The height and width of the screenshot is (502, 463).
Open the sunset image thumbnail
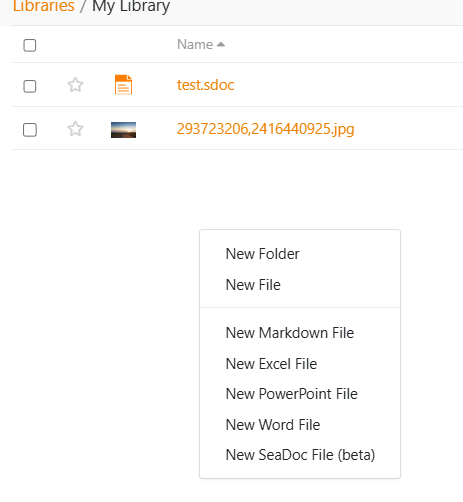(x=123, y=130)
